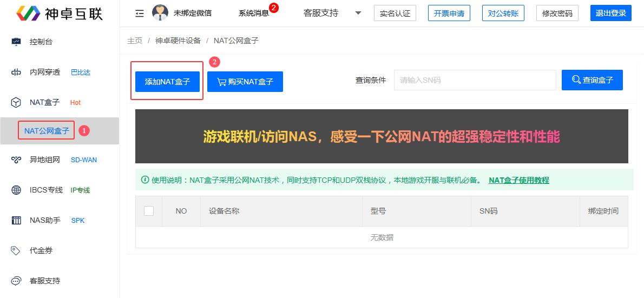The width and height of the screenshot is (644, 298).
Task: Click the NAT盒子 cube icon
Action: pos(16,102)
